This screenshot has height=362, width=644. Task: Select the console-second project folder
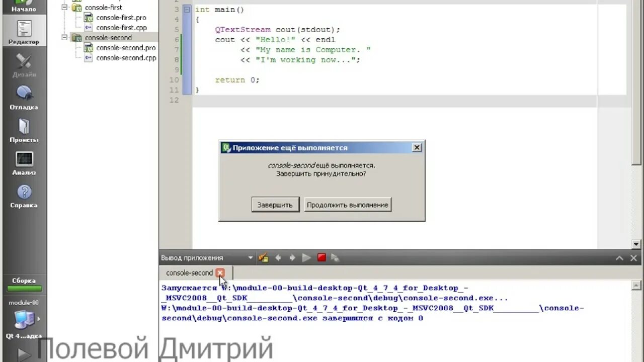tap(108, 38)
